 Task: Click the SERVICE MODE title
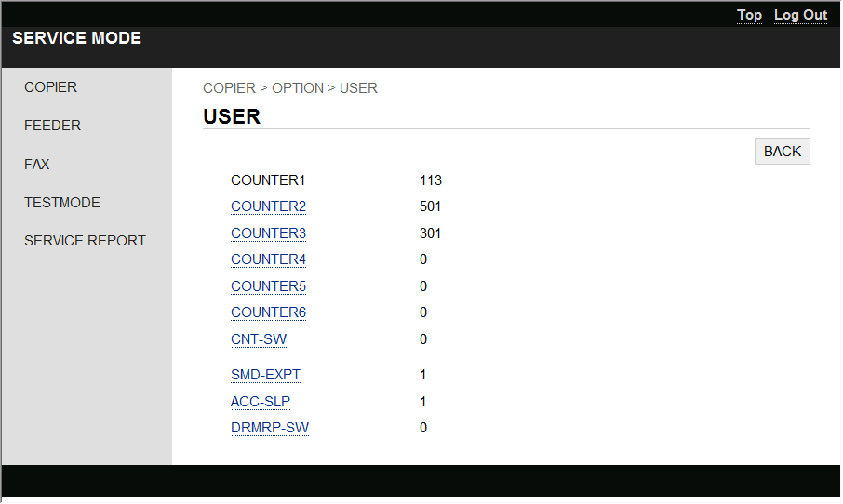coord(77,38)
